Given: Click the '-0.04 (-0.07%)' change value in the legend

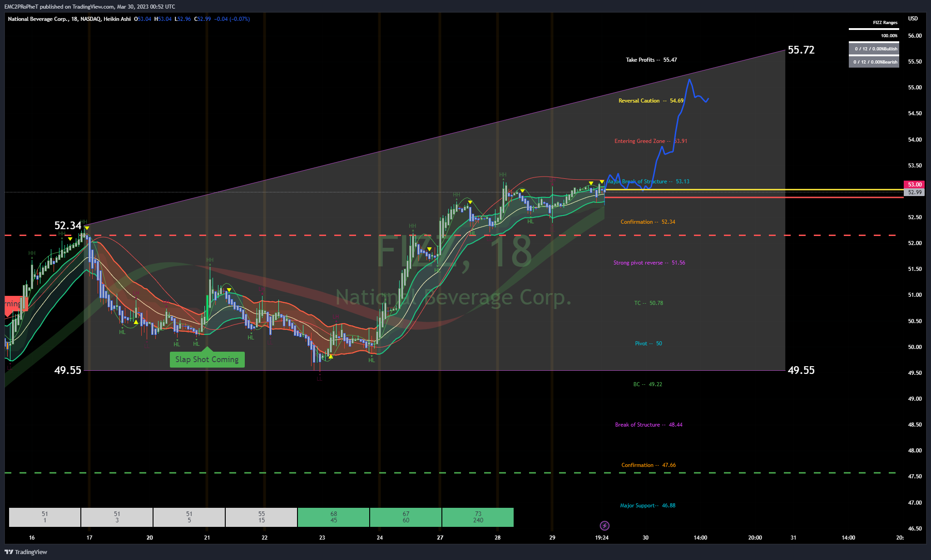Looking at the screenshot, I should coord(232,19).
